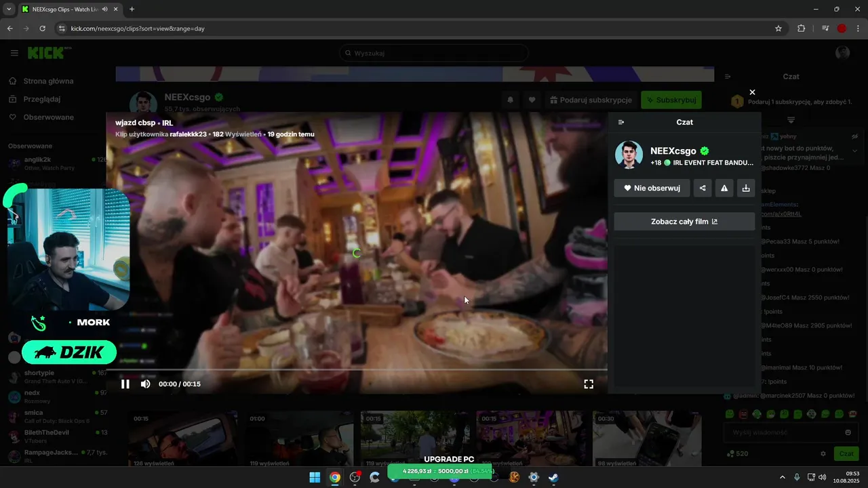Mute the clip with the speaker icon
Viewport: 868px width, 488px height.
click(145, 384)
